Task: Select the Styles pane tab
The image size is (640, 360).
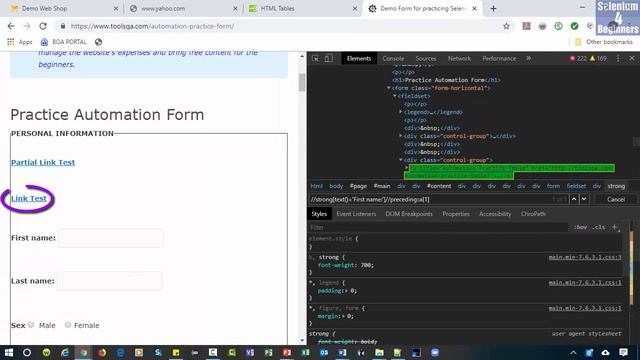Action: click(319, 214)
